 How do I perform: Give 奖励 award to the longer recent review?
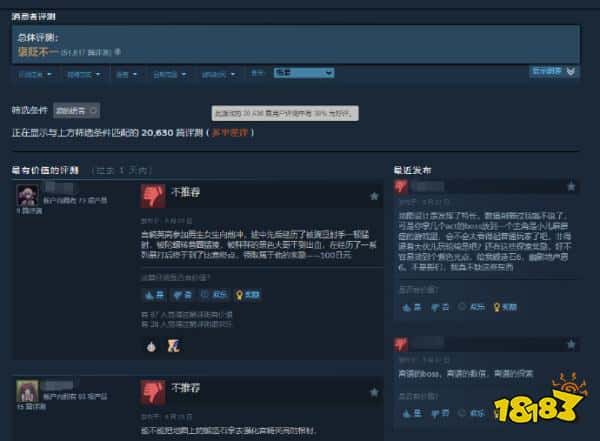point(505,307)
